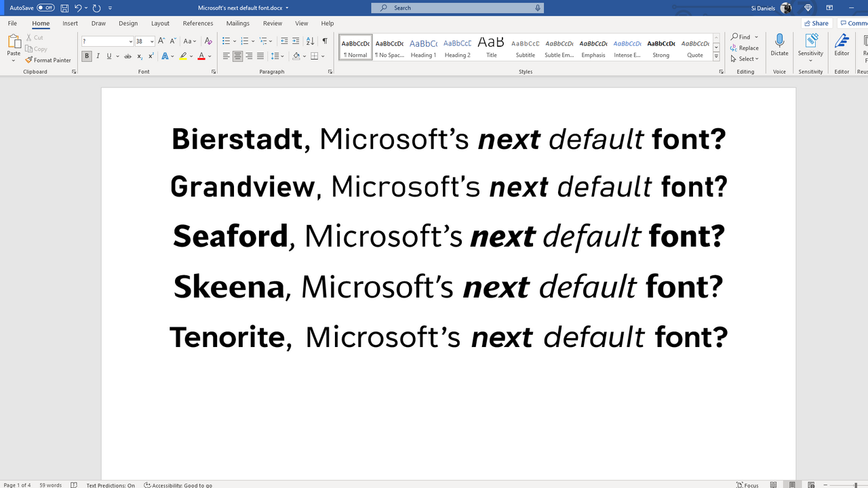The image size is (868, 488).
Task: Open the Find dropdown arrow
Action: coord(756,37)
